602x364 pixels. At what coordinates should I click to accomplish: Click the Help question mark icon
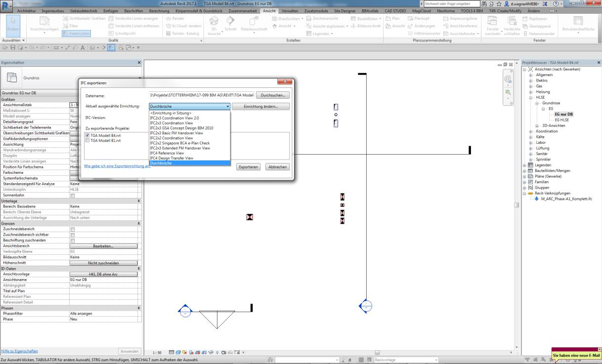point(556,4)
